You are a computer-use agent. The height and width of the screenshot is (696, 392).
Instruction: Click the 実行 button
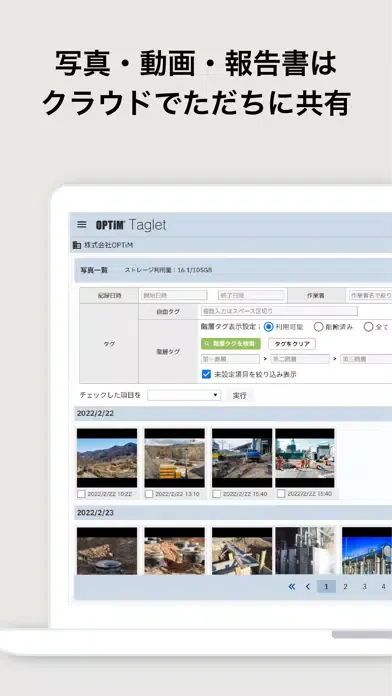(x=239, y=395)
